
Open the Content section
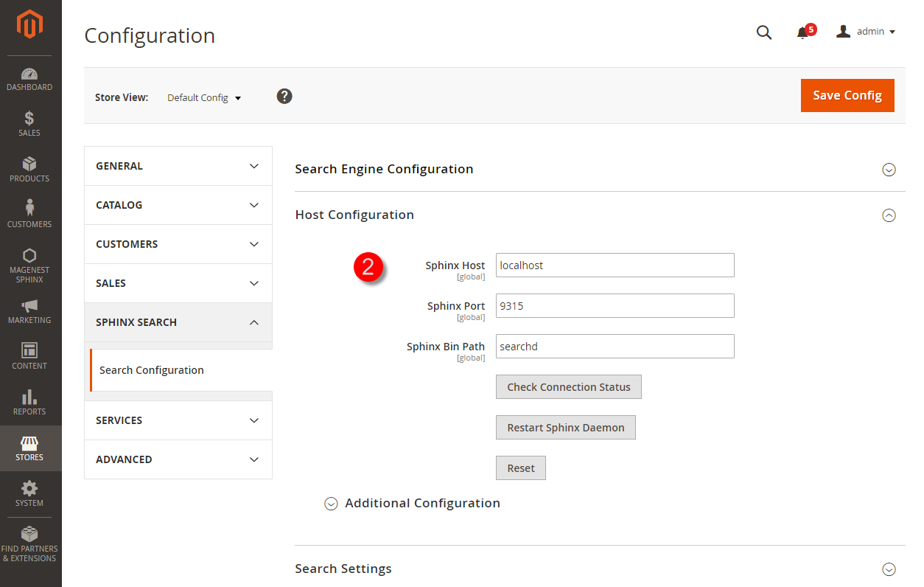pos(29,356)
